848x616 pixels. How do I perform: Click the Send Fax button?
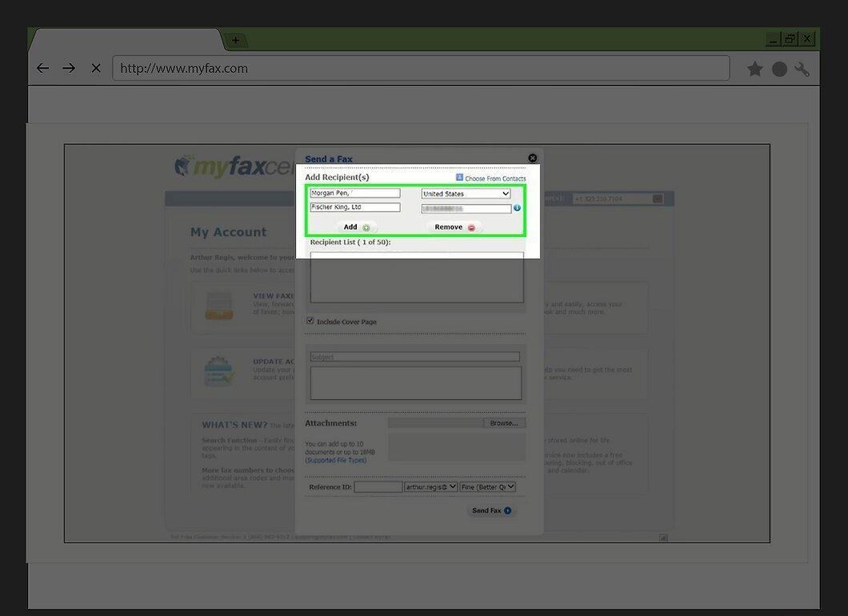pos(491,510)
